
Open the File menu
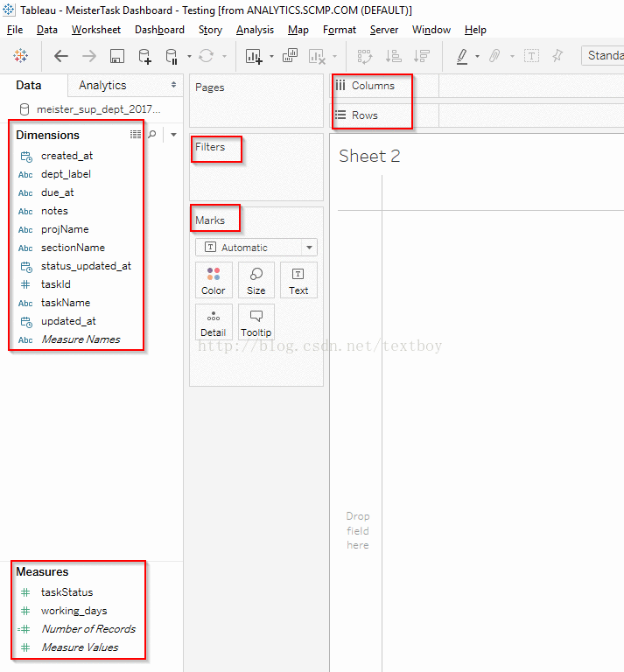point(15,30)
